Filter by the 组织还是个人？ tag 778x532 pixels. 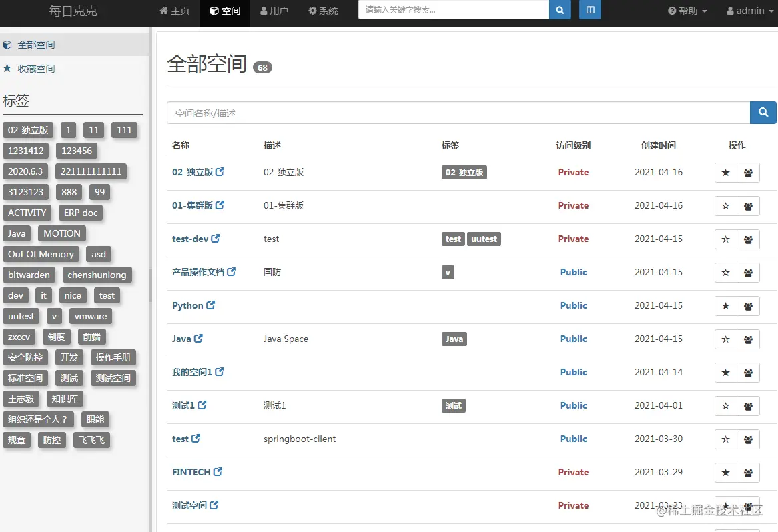(38, 419)
